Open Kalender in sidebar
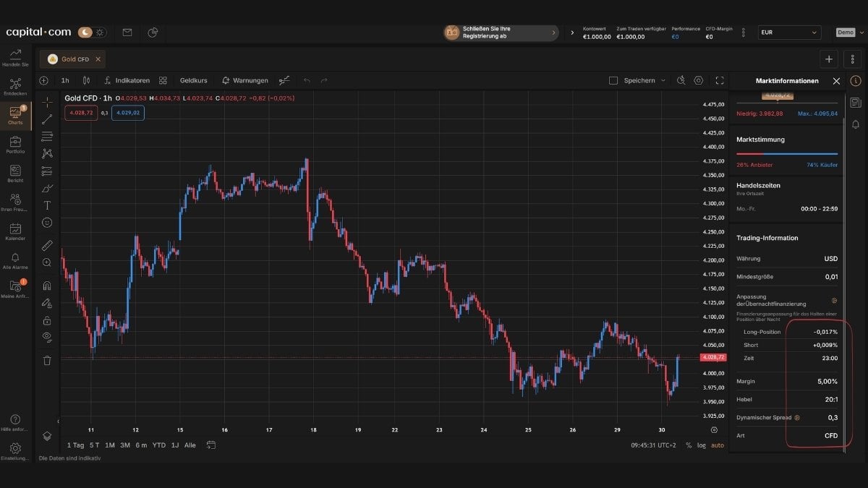The width and height of the screenshot is (868, 488). pyautogui.click(x=15, y=231)
